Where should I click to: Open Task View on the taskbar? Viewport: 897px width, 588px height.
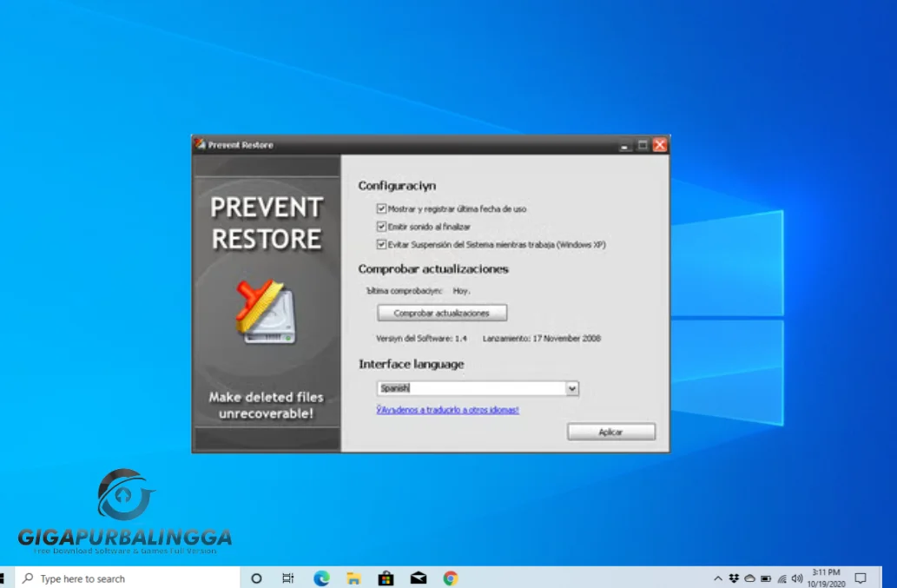[287, 578]
